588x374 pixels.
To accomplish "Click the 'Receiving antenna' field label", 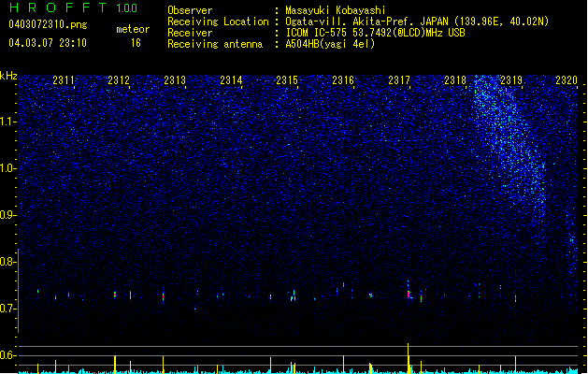I will [215, 44].
